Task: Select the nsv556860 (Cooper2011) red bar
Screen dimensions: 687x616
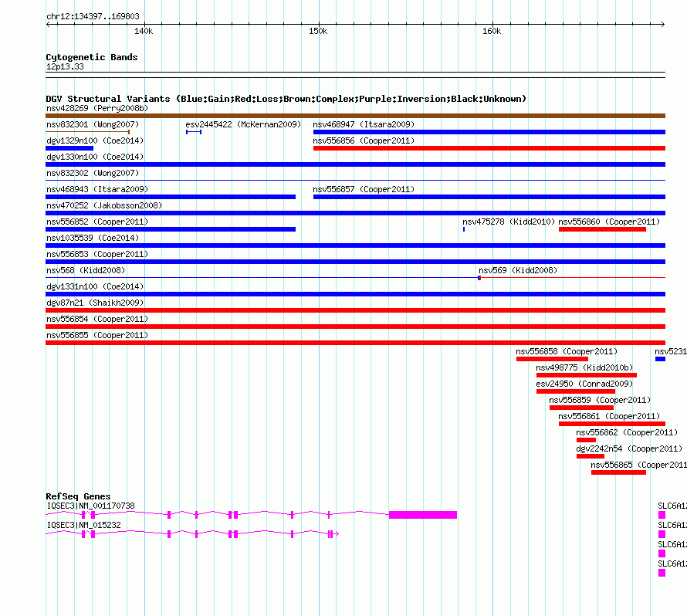Action: [x=602, y=229]
